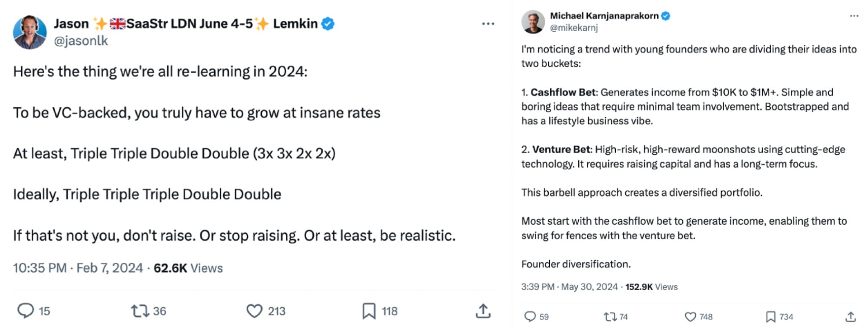Open Michael Karnjanaprakorn's profile picture

pos(533,22)
